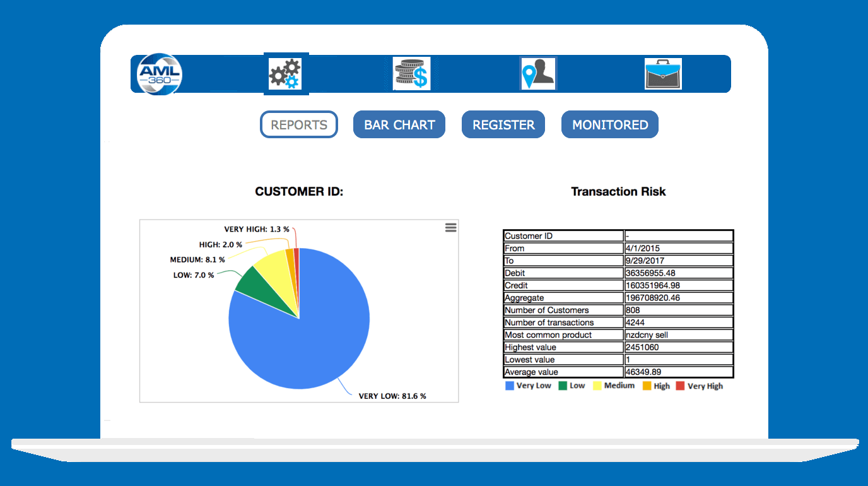Open the customer location pin icon
868x486 pixels.
[538, 74]
